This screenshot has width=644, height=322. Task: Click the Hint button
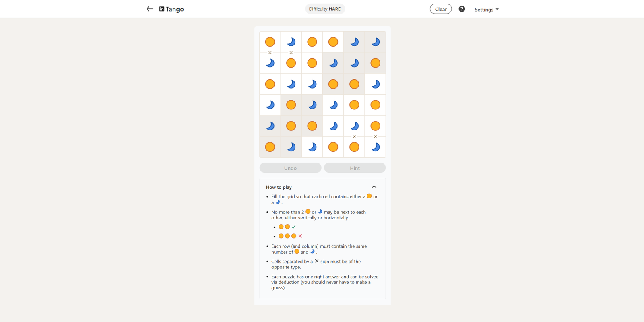pos(355,168)
